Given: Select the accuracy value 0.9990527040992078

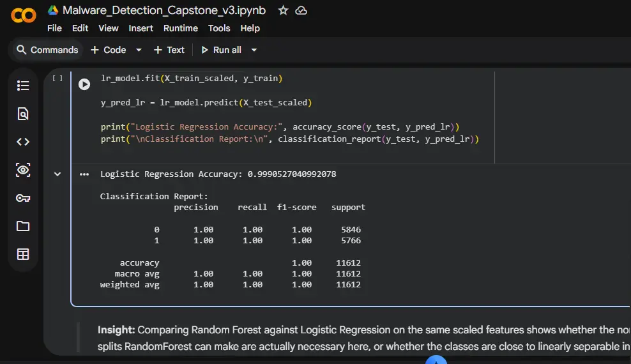Looking at the screenshot, I should (x=292, y=174).
